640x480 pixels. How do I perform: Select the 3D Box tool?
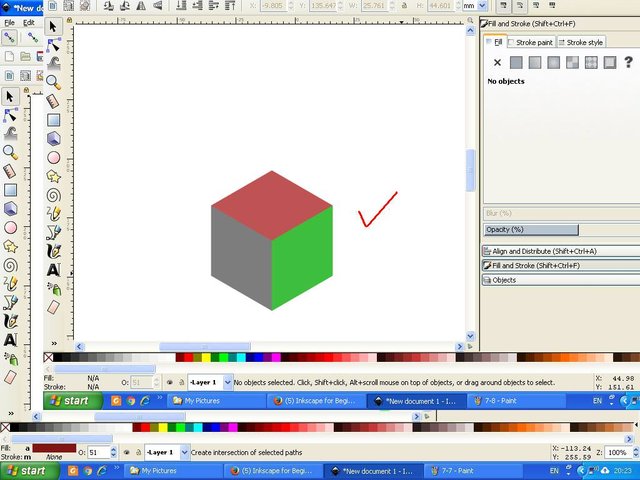(54, 139)
